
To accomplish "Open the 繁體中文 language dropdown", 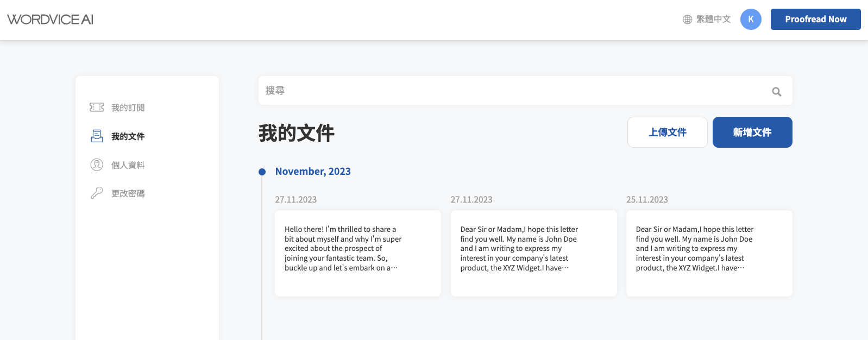I will coord(707,20).
